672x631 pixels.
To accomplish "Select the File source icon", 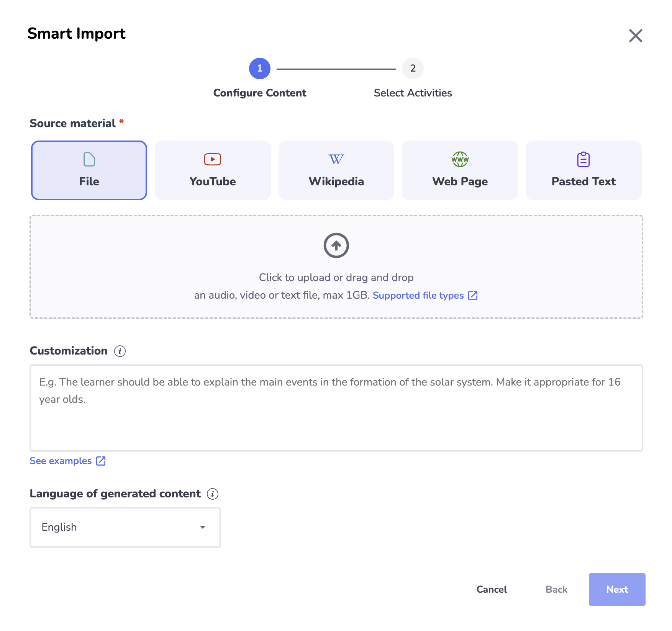I will point(89,159).
